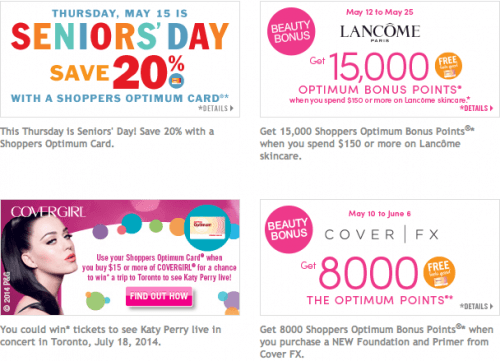Image resolution: width=500 pixels, height=361 pixels.
Task: Click the Optimum card icon beside 20%
Action: pyautogui.click(x=176, y=81)
